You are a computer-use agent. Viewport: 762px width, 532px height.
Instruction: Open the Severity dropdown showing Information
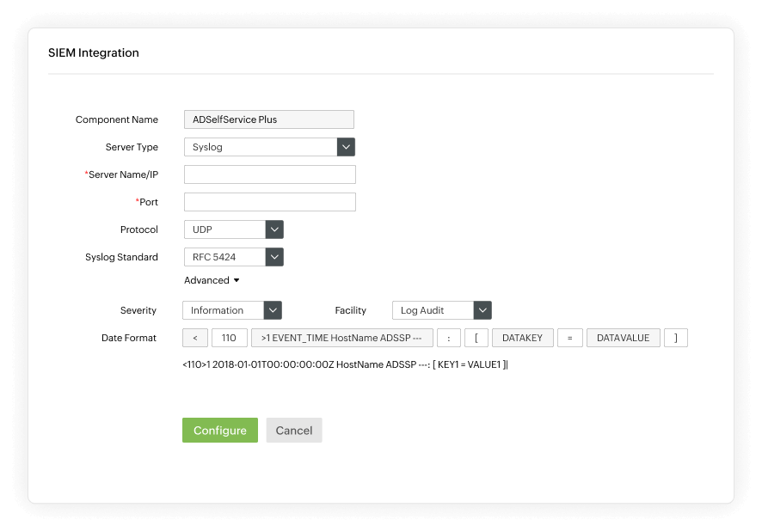(x=273, y=310)
